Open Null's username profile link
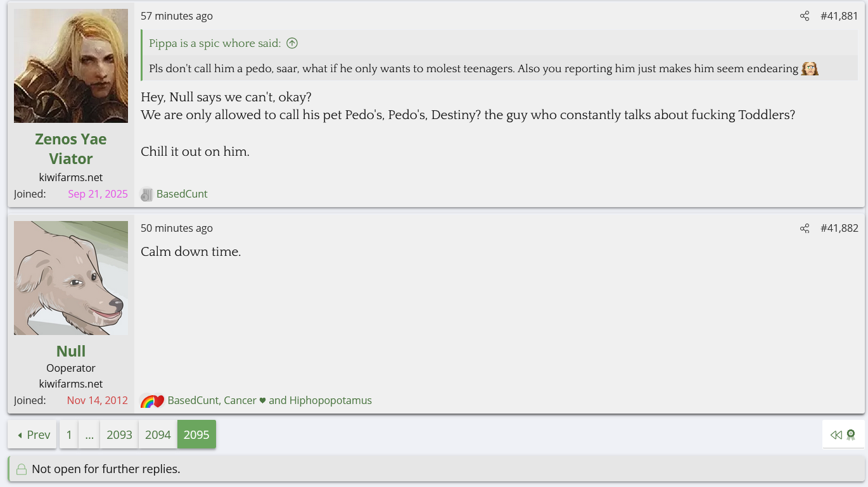The image size is (868, 487). (x=71, y=351)
